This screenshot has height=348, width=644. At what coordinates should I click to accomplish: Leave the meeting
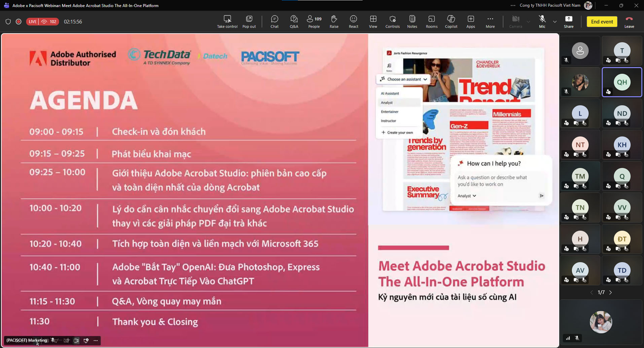tap(629, 22)
